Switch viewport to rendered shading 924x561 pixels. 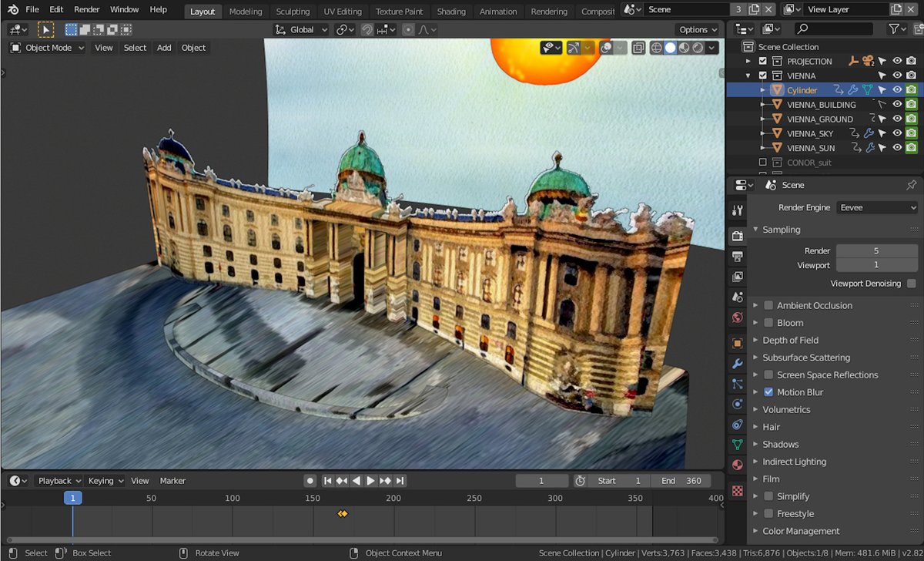[698, 48]
